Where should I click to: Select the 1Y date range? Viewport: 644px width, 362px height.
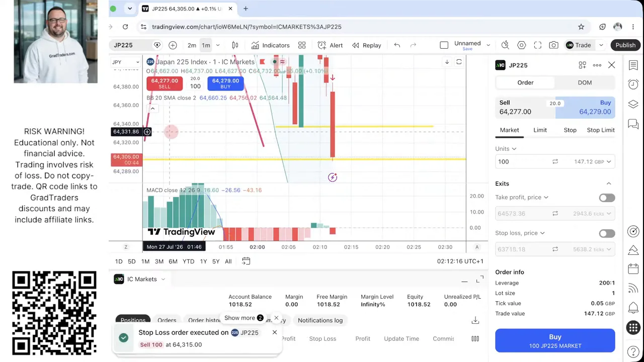coord(203,261)
